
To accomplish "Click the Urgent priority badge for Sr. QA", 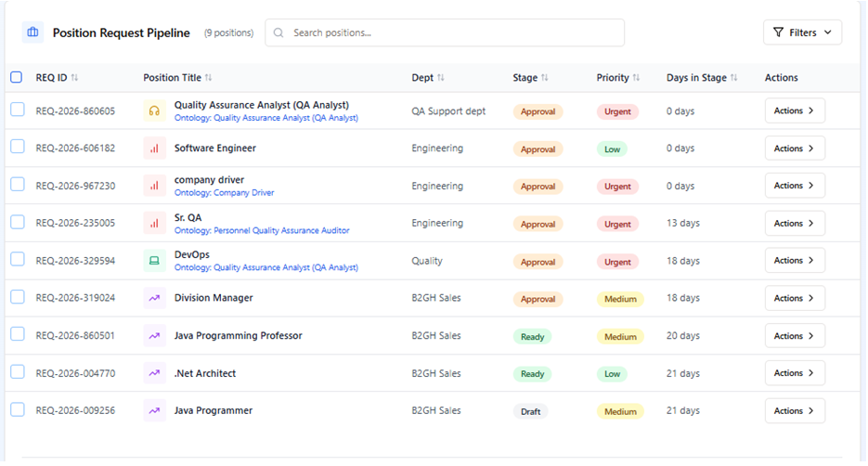I will (x=617, y=224).
